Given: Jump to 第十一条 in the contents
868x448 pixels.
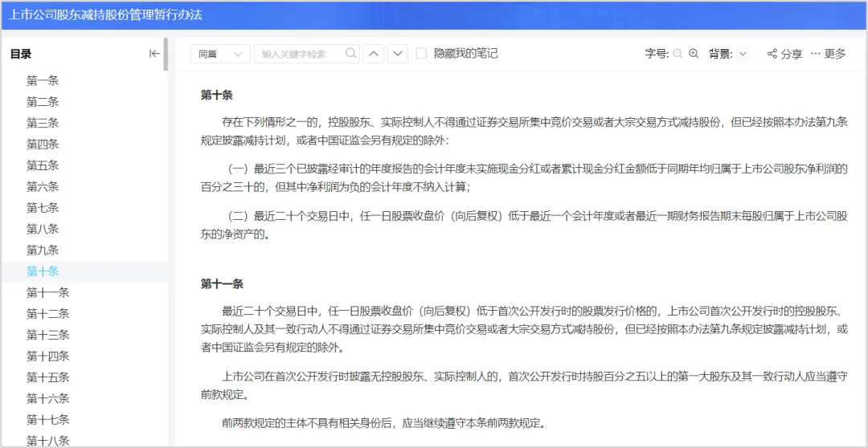Looking at the screenshot, I should pos(48,292).
